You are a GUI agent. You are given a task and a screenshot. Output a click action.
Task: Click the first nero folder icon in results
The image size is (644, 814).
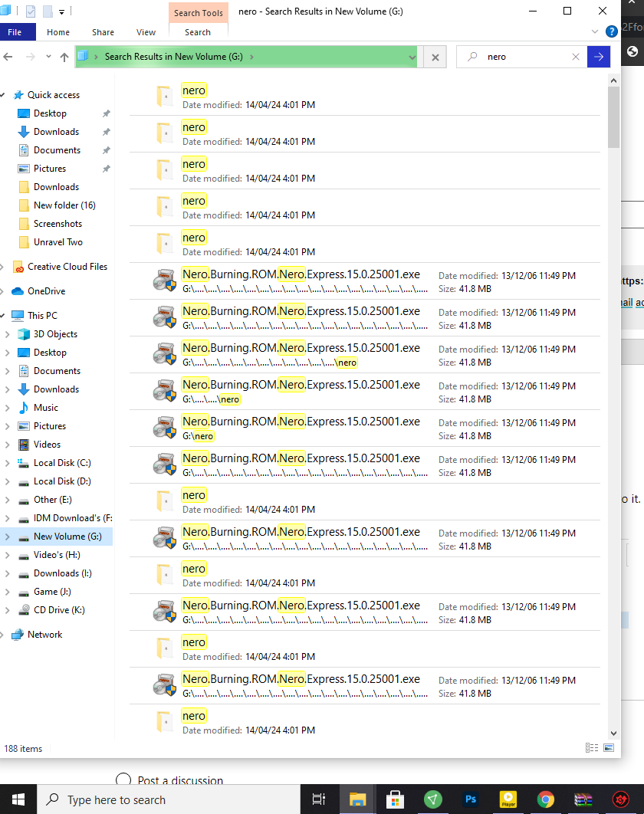tap(165, 97)
